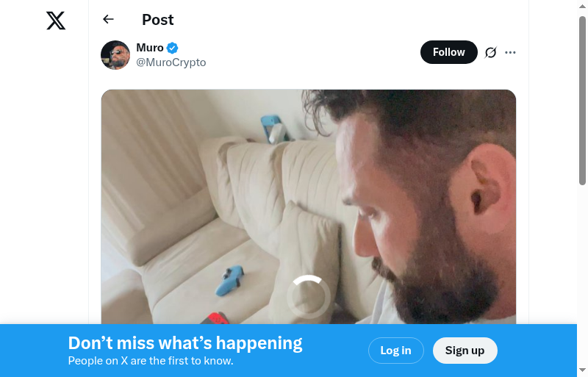588x377 pixels.
Task: Open the Grok explain-post icon
Action: [491, 52]
